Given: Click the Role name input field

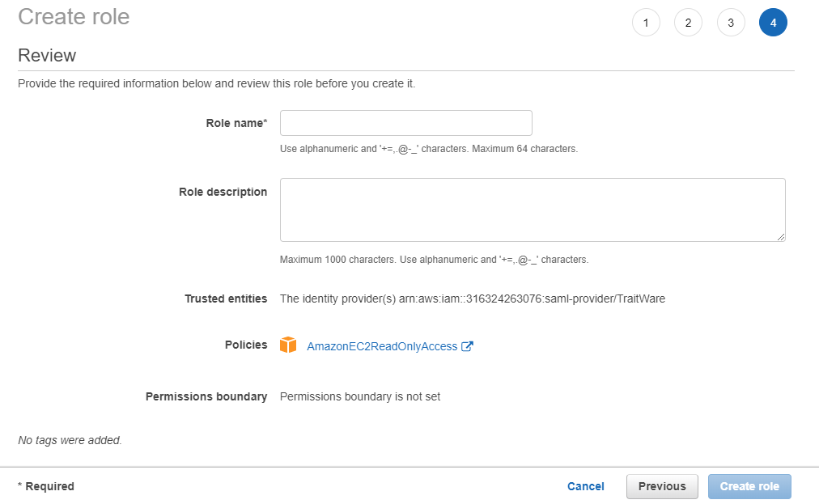Looking at the screenshot, I should click(405, 123).
